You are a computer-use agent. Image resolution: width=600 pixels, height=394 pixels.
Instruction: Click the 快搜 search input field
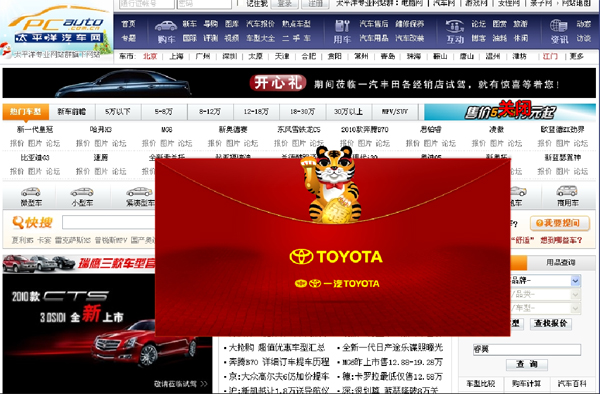(x=109, y=222)
